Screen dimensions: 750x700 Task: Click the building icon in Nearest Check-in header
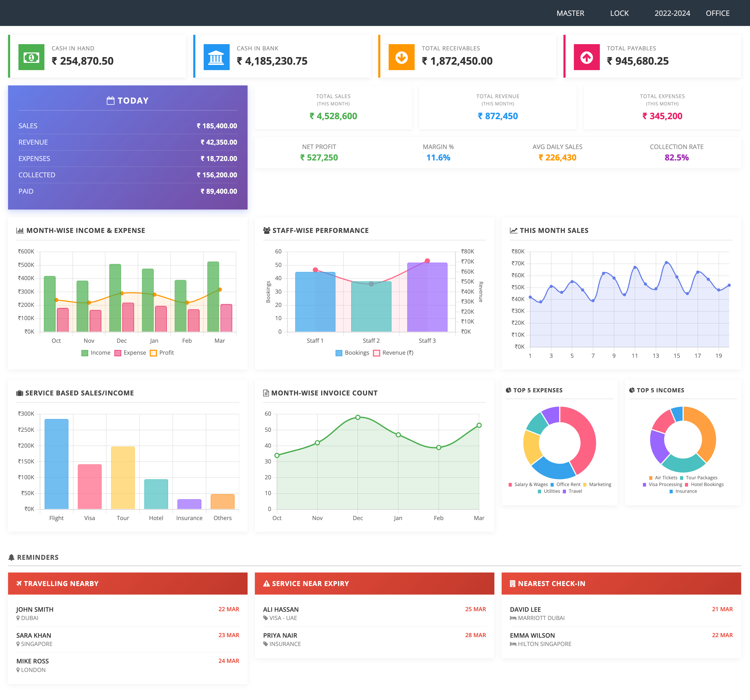coord(512,583)
